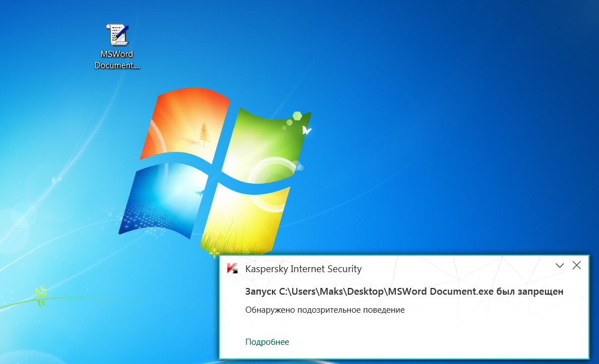Close the Kaspersky Internet Security notification

(x=576, y=265)
